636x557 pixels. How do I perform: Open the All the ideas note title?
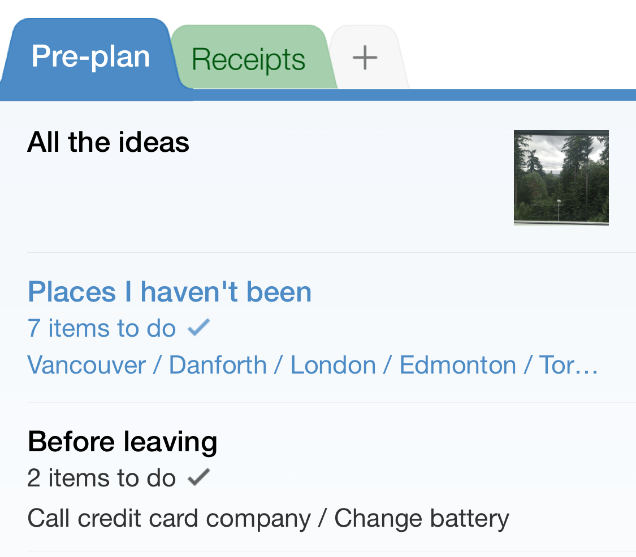coord(108,142)
